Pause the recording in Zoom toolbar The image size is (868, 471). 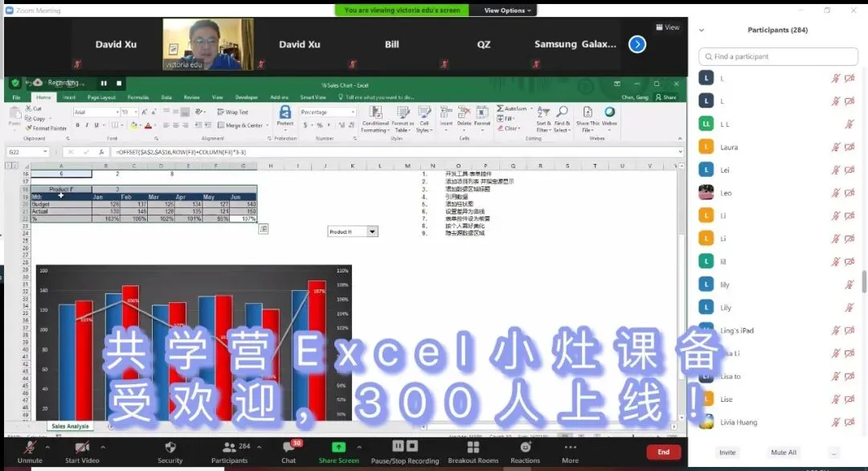(x=398, y=446)
